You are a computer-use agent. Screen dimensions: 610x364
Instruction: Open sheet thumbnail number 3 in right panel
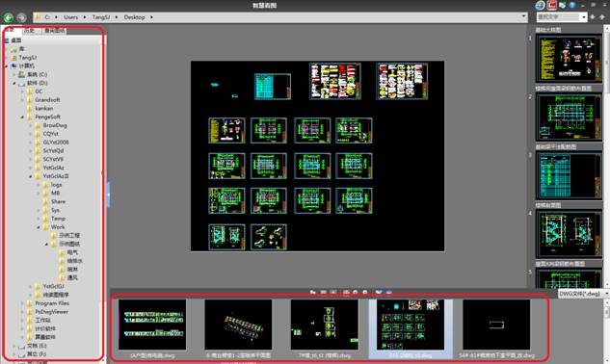coord(569,175)
